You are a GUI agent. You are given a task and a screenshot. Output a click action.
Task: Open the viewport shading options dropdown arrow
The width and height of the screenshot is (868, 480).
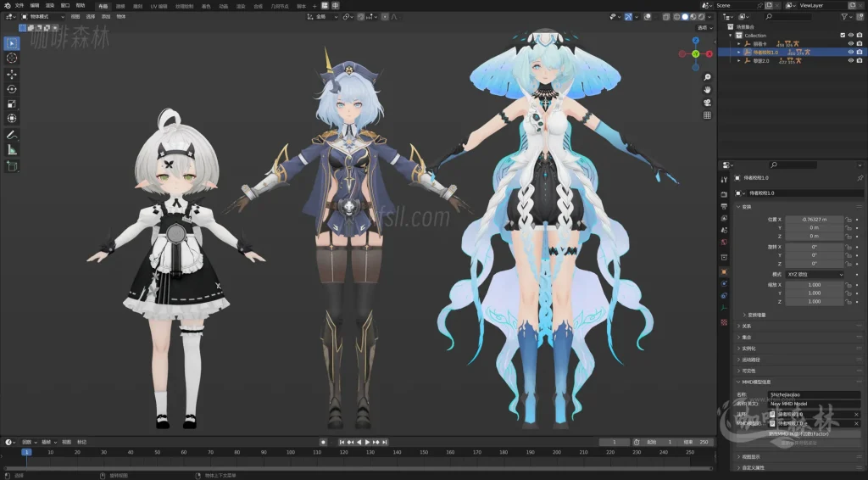[709, 17]
